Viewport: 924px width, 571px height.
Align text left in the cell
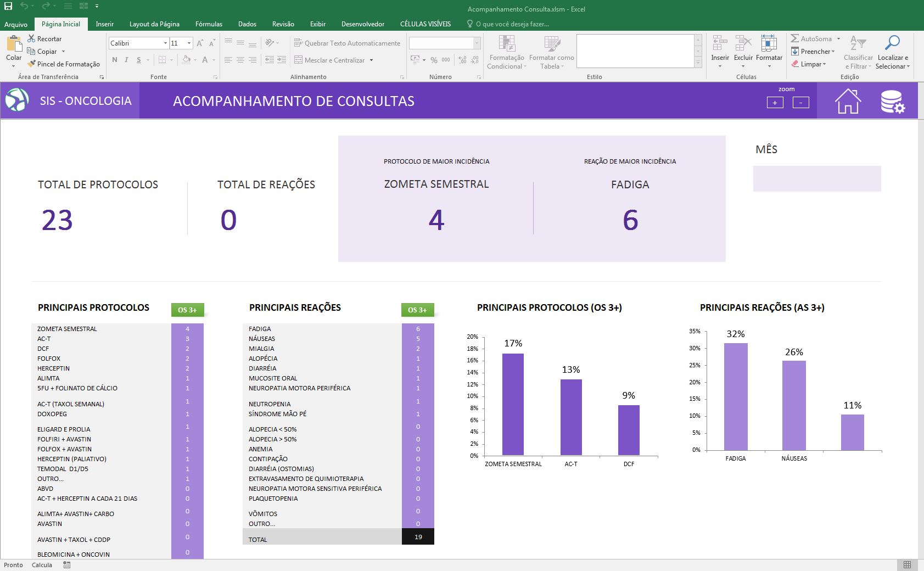(228, 60)
